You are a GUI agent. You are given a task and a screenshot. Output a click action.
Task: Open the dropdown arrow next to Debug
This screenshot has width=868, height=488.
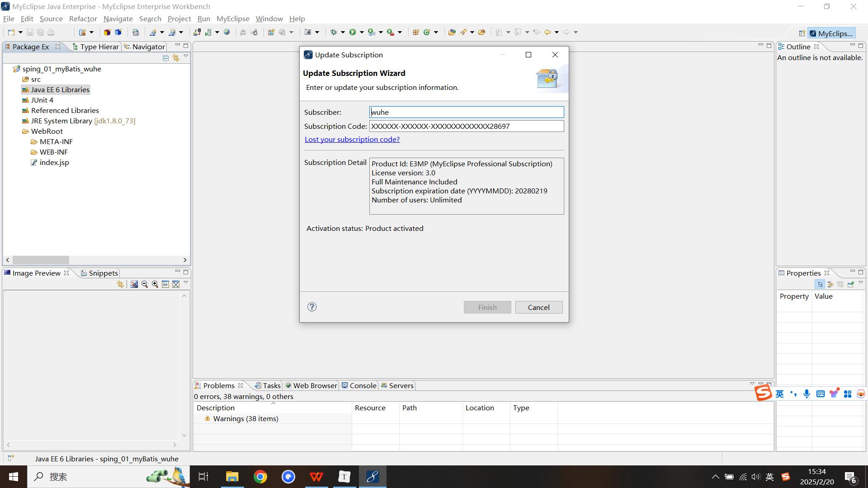click(343, 32)
